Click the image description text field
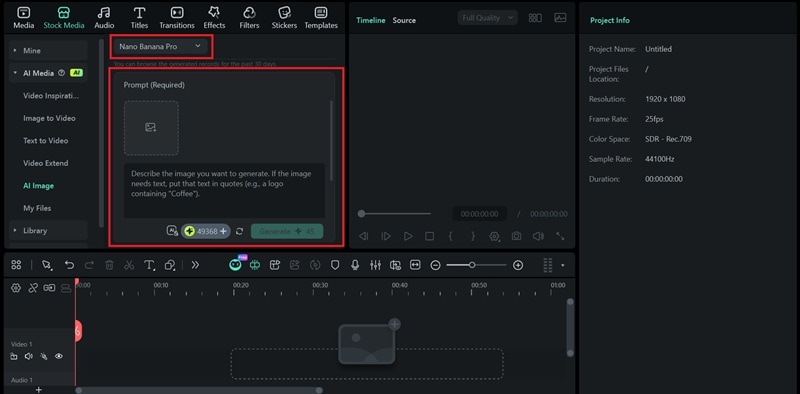 [224, 190]
